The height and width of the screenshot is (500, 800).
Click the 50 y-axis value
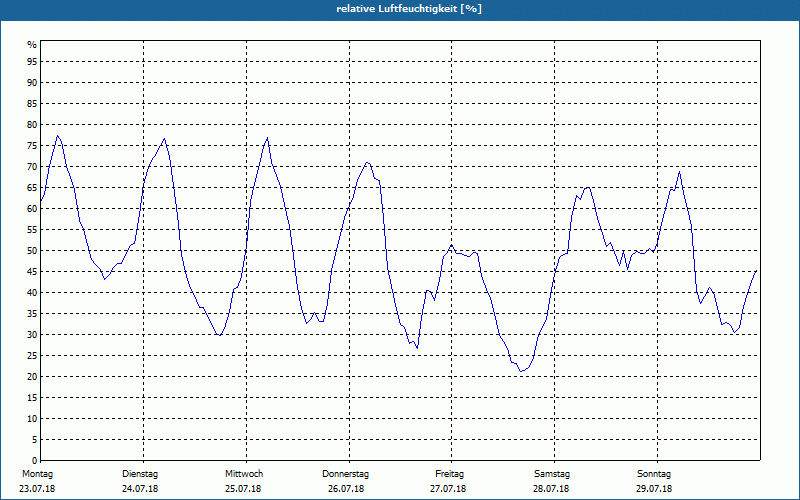32,251
